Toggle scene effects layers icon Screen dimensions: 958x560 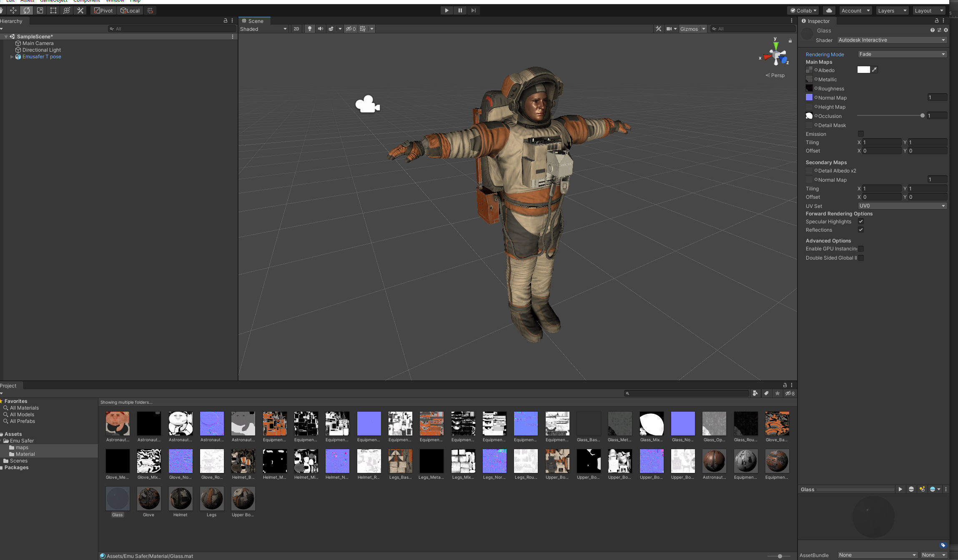tap(331, 29)
